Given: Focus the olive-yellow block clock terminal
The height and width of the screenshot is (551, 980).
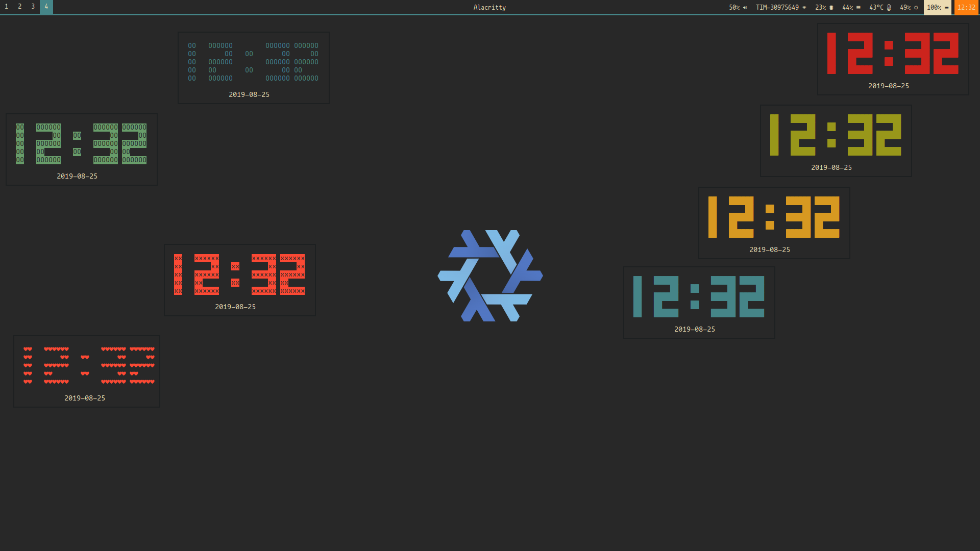Looking at the screenshot, I should [836, 141].
